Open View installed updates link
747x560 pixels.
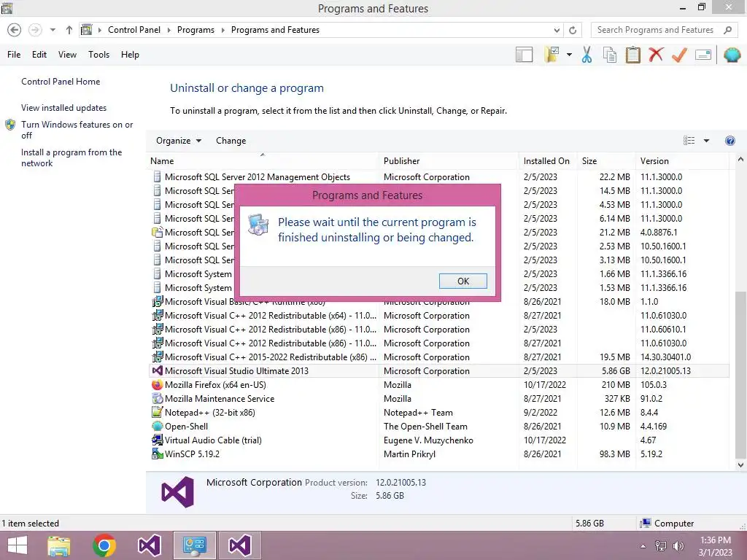point(64,108)
